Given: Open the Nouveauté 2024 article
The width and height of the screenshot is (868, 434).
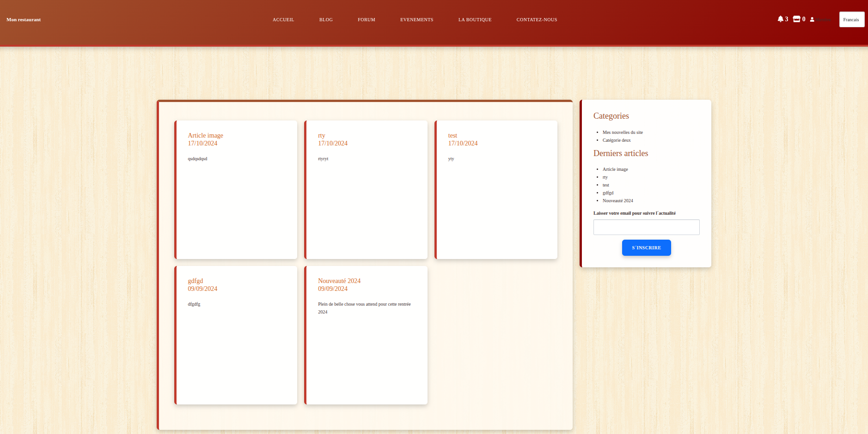Looking at the screenshot, I should (339, 281).
